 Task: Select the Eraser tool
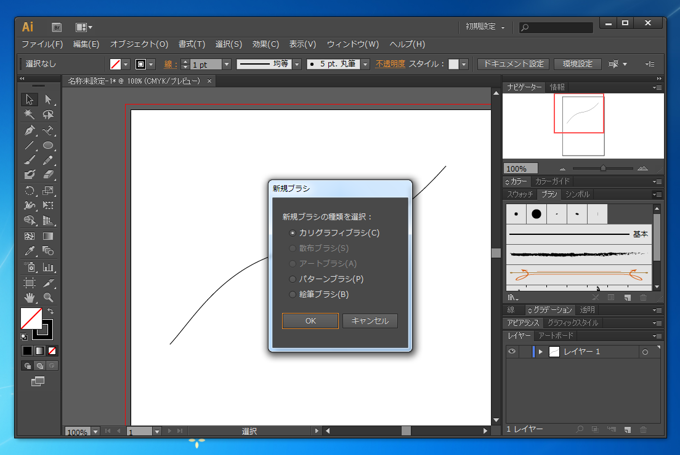pos(48,175)
